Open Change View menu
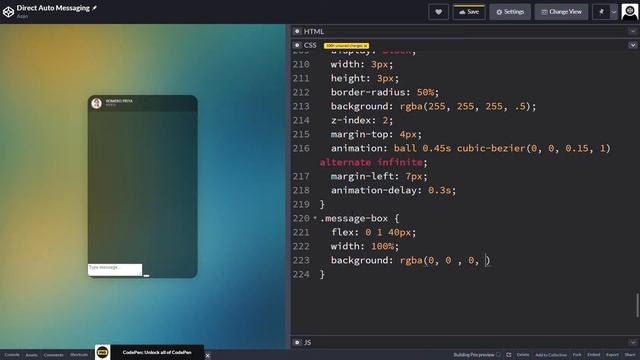The height and width of the screenshot is (360, 640). pyautogui.click(x=561, y=12)
